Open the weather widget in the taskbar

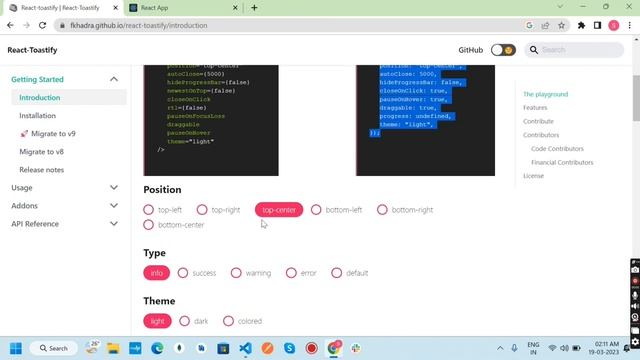click(x=92, y=347)
